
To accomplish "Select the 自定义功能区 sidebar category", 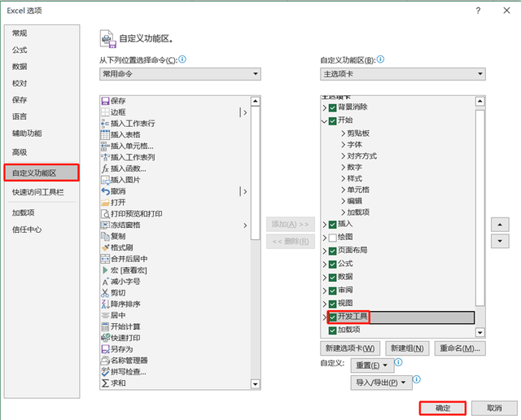I will pos(42,173).
